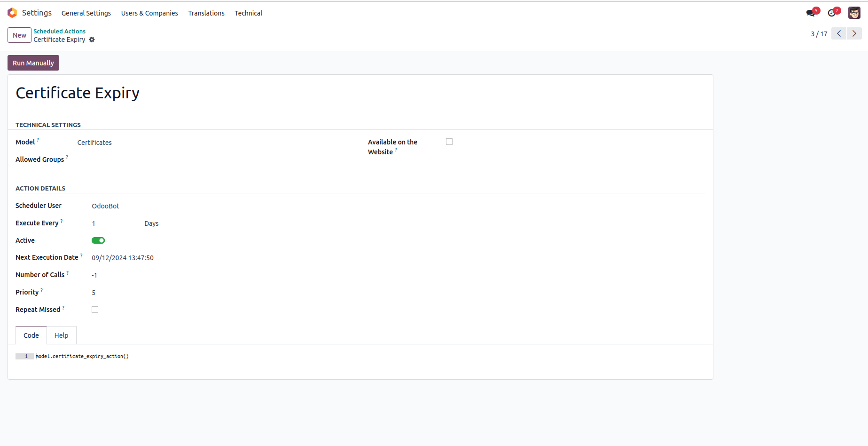
Task: Click the Settings app title
Action: click(37, 13)
